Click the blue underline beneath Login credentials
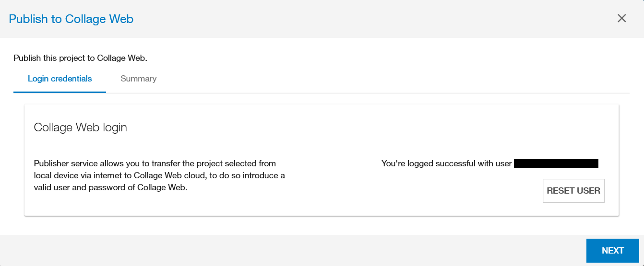644x266 pixels. (60, 92)
